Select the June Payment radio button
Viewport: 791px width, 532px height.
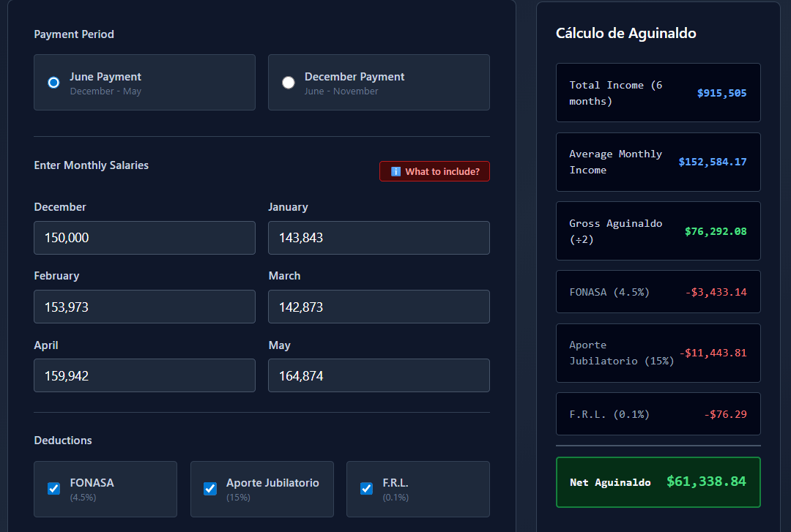pyautogui.click(x=53, y=83)
